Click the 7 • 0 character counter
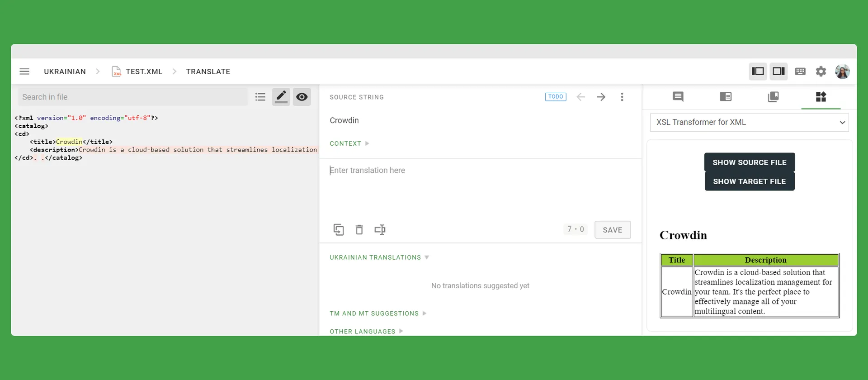Viewport: 868px width, 380px height. [576, 229]
